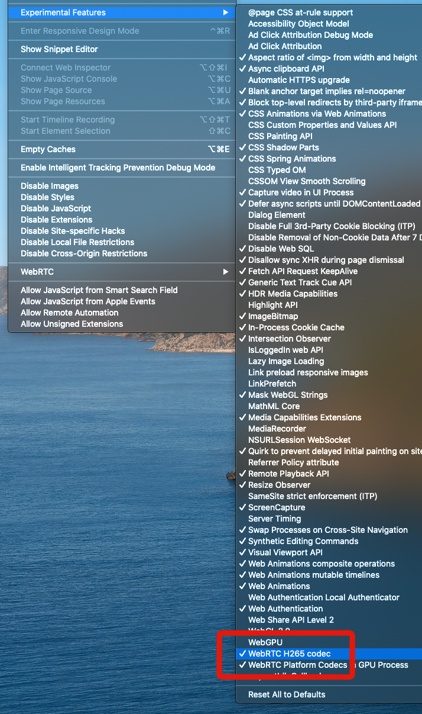Toggle Async clipboard API checkmark
This screenshot has height=714, width=422.
[329, 69]
